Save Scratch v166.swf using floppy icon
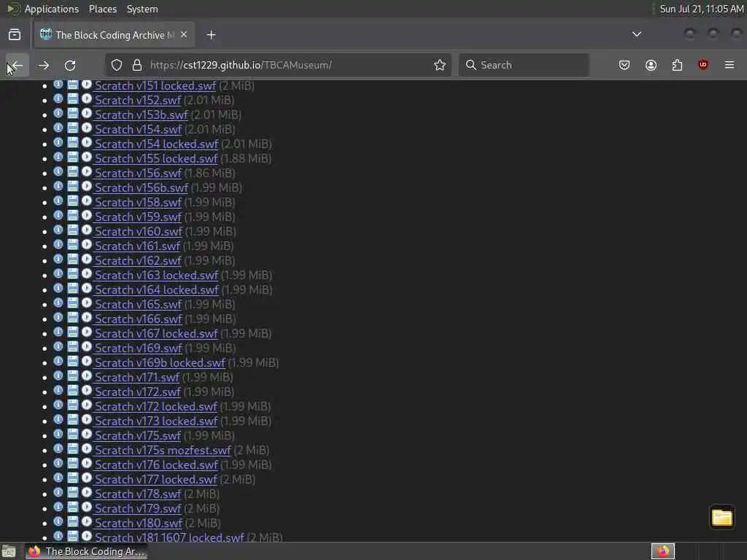Viewport: 747px width, 560px height. [x=72, y=318]
